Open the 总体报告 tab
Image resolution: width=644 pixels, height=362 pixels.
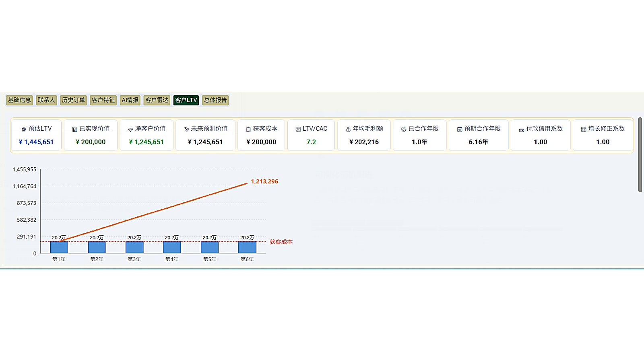click(215, 100)
